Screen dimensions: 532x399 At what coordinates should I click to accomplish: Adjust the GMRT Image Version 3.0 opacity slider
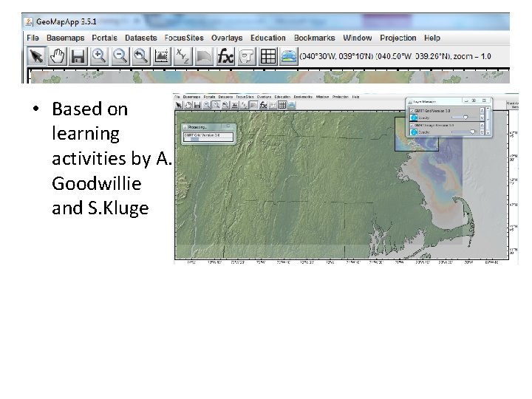pyautogui.click(x=465, y=132)
